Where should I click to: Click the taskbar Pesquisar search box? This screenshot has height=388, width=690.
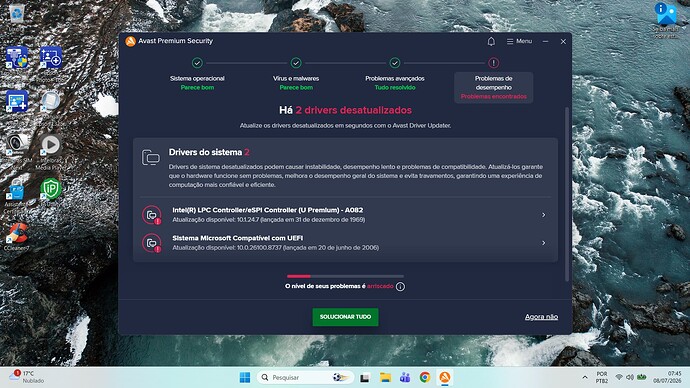[x=305, y=377]
